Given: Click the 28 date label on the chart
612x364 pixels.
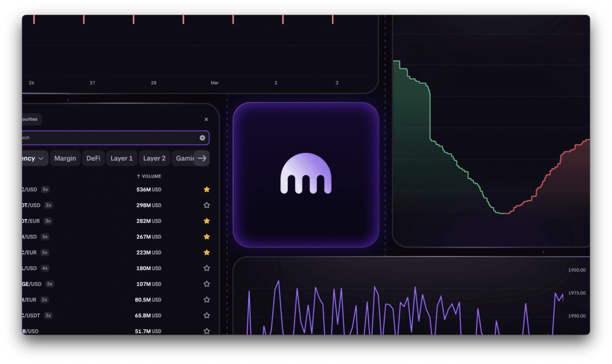Looking at the screenshot, I should [153, 83].
